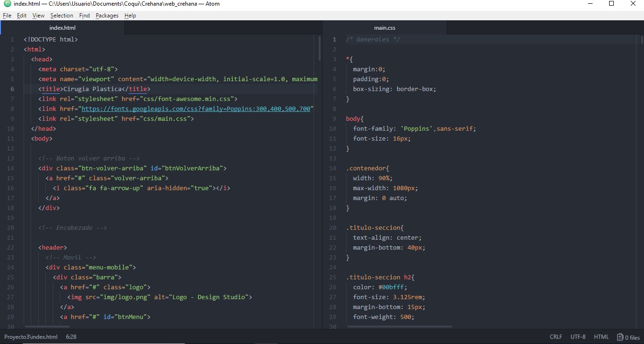Screen dimensions: 644x344
Task: Click the font-family 'Poppins' declaration
Action: point(414,129)
